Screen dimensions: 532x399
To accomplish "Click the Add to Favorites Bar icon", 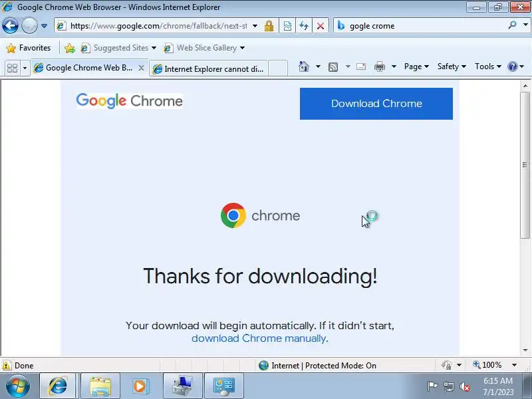I will click(x=70, y=48).
